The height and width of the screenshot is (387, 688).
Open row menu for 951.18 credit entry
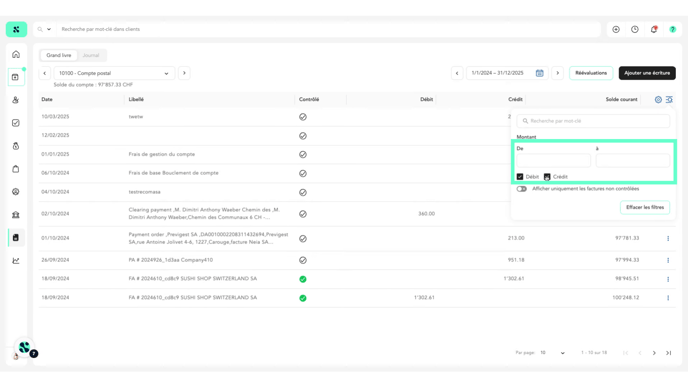coord(668,260)
